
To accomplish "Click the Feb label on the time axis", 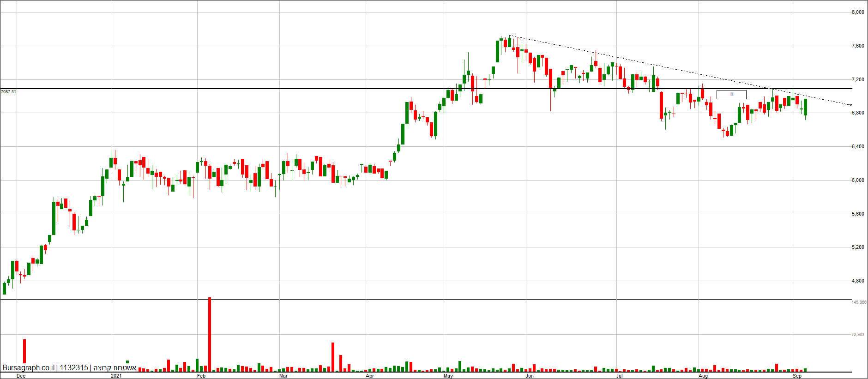I will tap(201, 376).
